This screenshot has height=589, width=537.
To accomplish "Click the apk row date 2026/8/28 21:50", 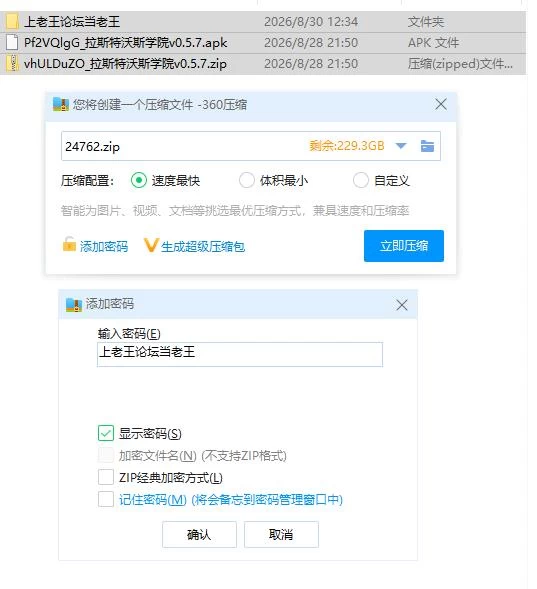I will [311, 43].
